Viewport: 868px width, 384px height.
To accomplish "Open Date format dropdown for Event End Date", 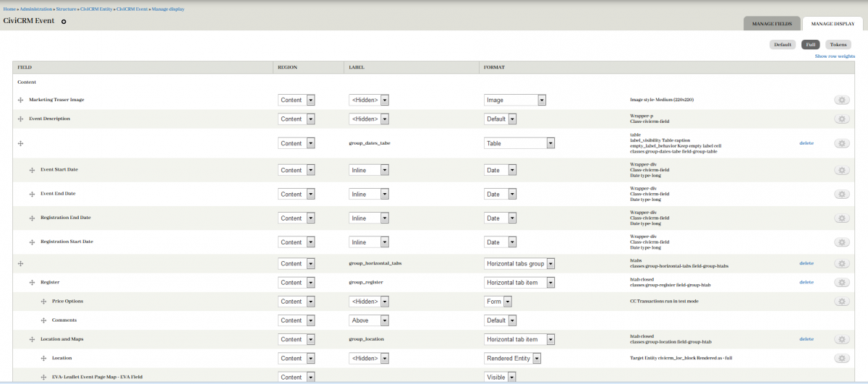I will click(500, 194).
